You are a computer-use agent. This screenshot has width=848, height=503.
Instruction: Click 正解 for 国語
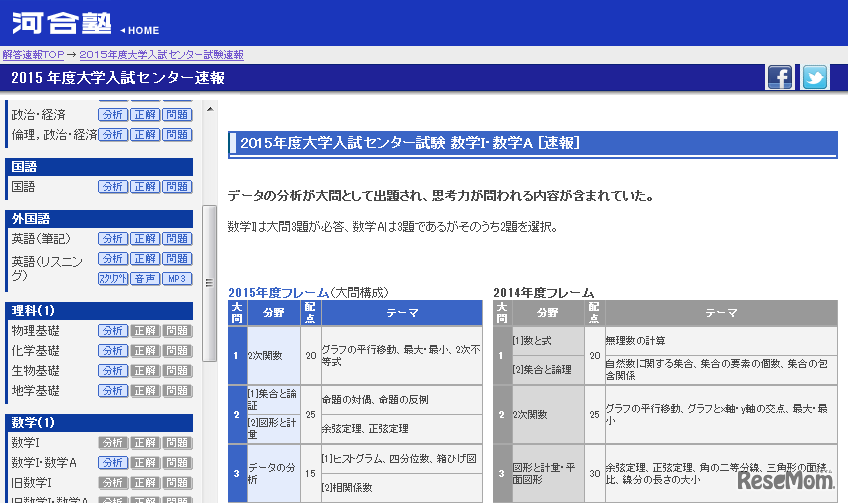coord(145,187)
